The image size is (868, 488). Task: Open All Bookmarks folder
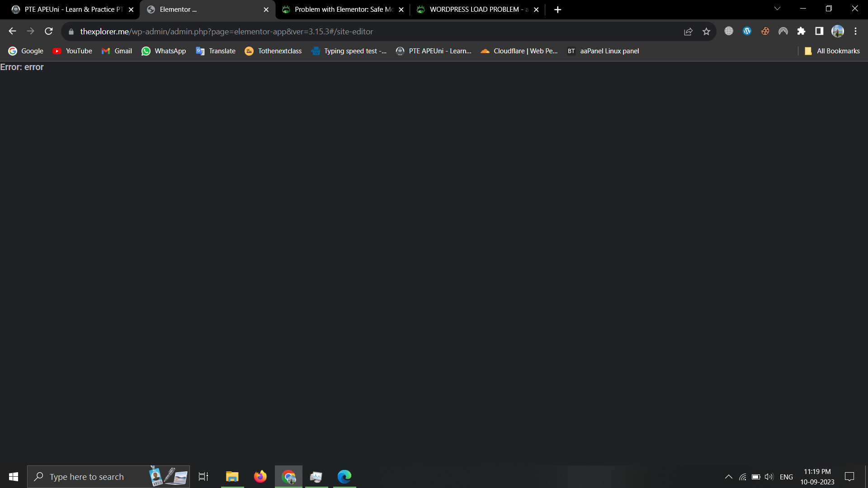tap(832, 51)
